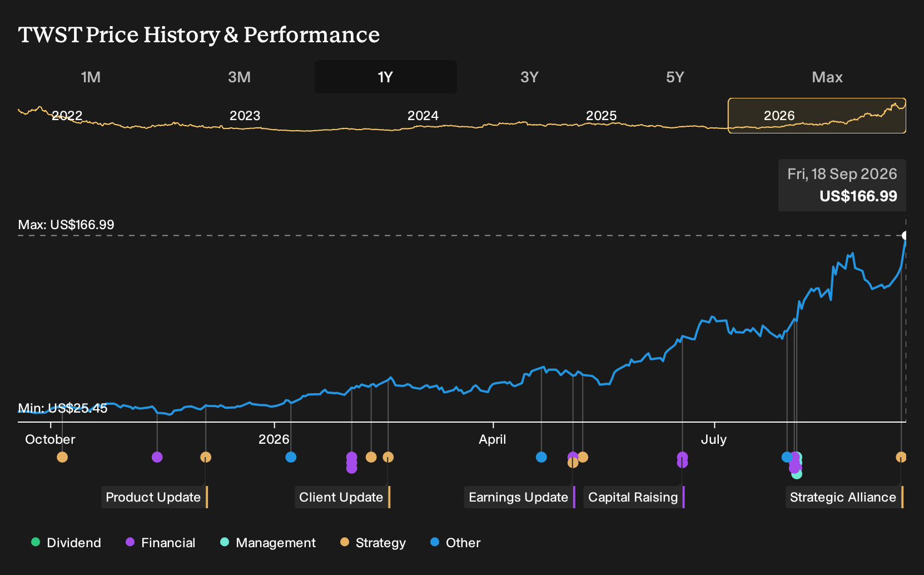Switch to the 1M time range tab
The image size is (924, 575).
[91, 77]
